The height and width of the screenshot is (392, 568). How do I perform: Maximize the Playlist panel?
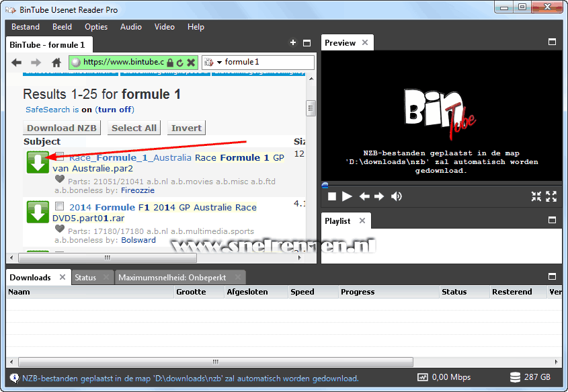[x=552, y=220]
